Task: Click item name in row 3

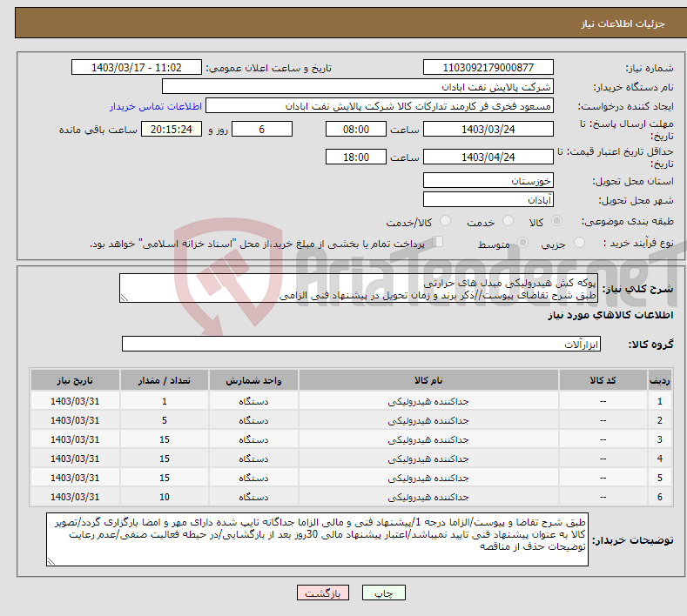Action: (x=428, y=439)
